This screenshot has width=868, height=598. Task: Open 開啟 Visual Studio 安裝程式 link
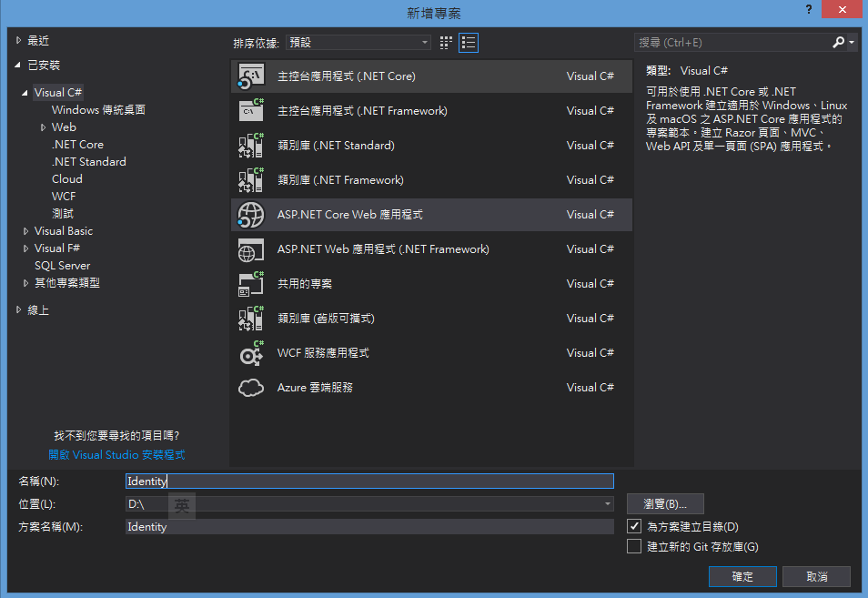pyautogui.click(x=116, y=454)
